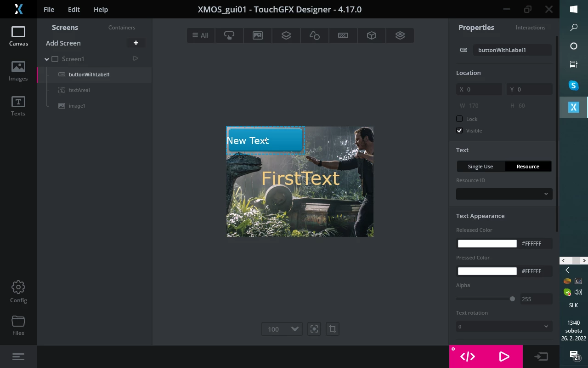Switch to the Properties tab
This screenshot has height=368, width=588.
pyautogui.click(x=476, y=28)
